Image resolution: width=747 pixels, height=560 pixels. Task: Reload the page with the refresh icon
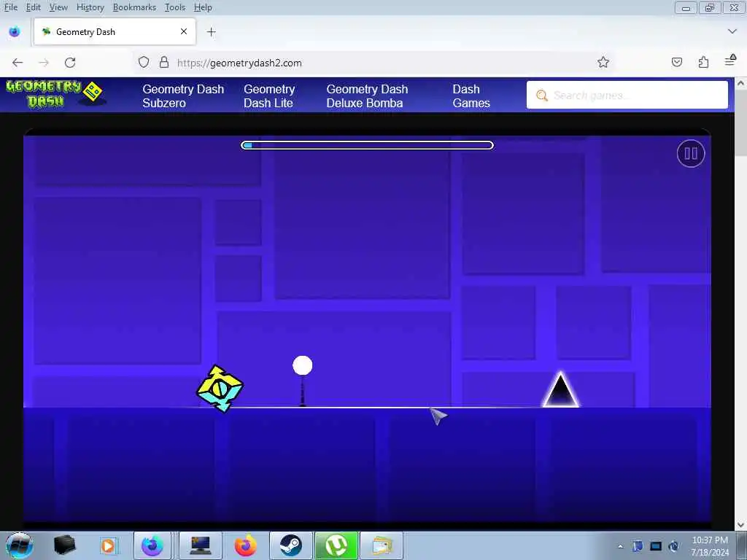70,63
